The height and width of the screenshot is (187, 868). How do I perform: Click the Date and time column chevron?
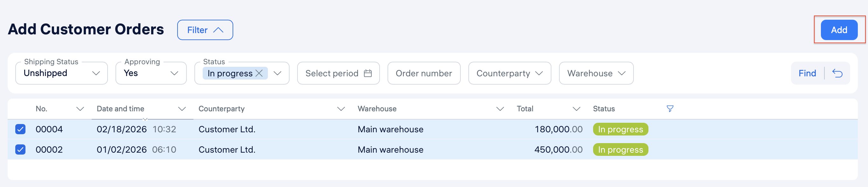click(x=182, y=109)
